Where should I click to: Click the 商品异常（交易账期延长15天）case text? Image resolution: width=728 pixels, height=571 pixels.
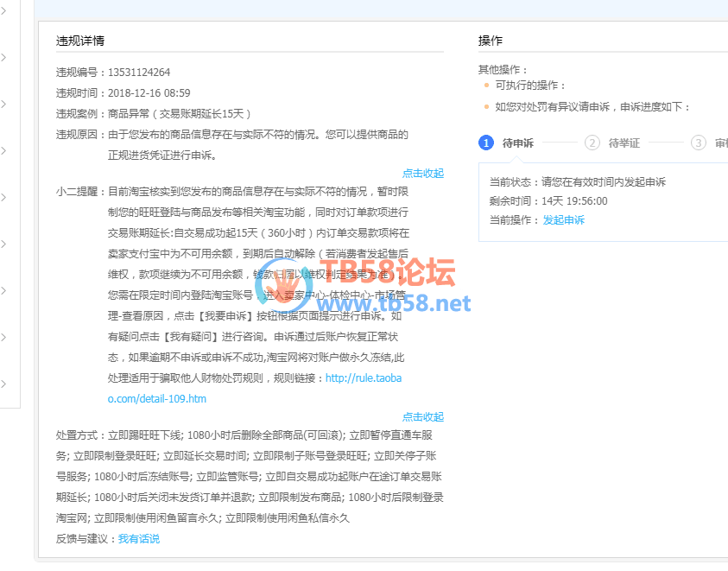(180, 114)
